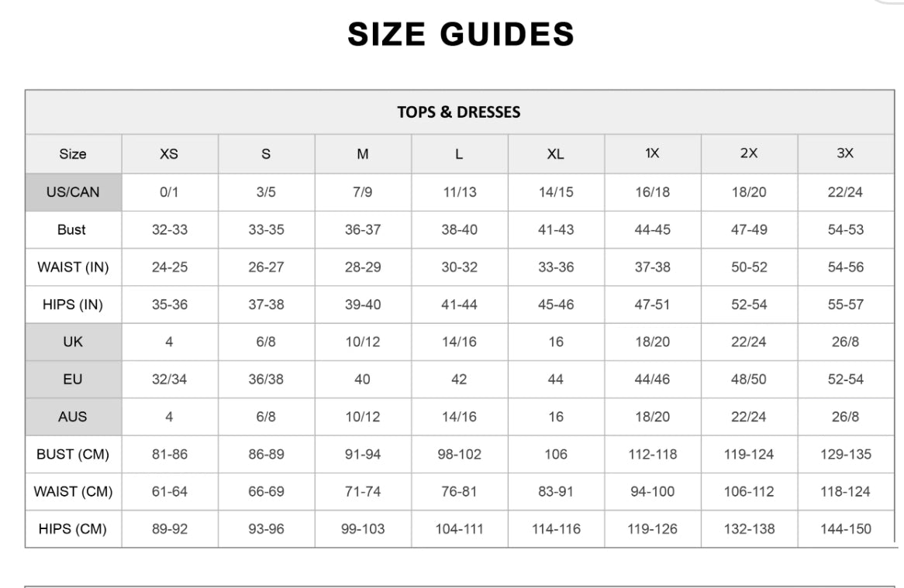
Task: Select the AUS row label cell
Action: [73, 417]
